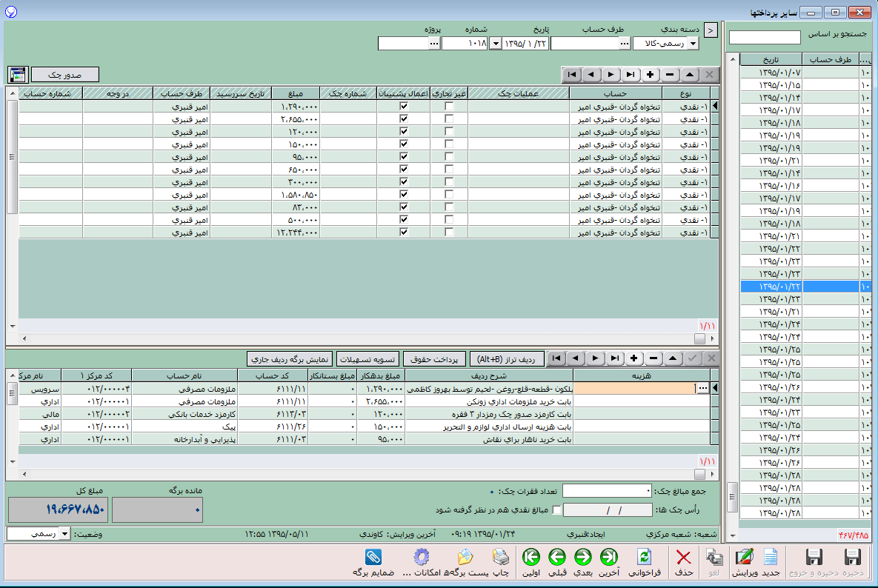Toggle اعمال پشتیبان checkbox in ۲،۶۵۵،۰۰۰ row
Viewport: 878px width, 588px height.
click(404, 118)
